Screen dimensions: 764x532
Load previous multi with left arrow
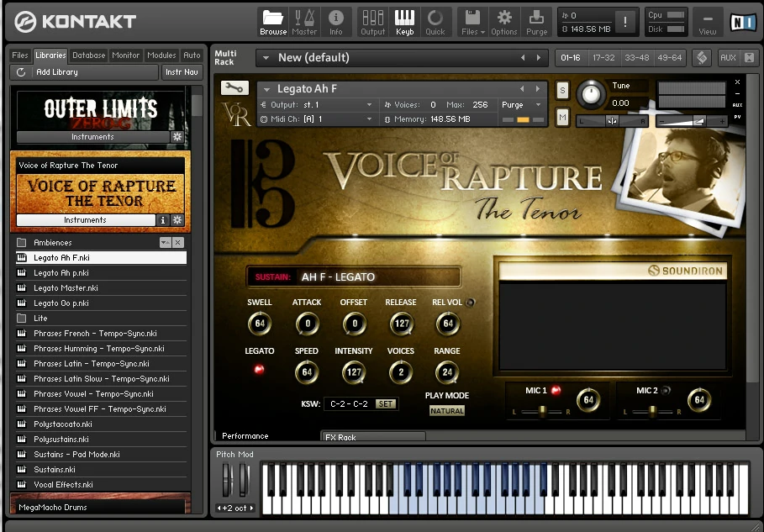(x=523, y=58)
